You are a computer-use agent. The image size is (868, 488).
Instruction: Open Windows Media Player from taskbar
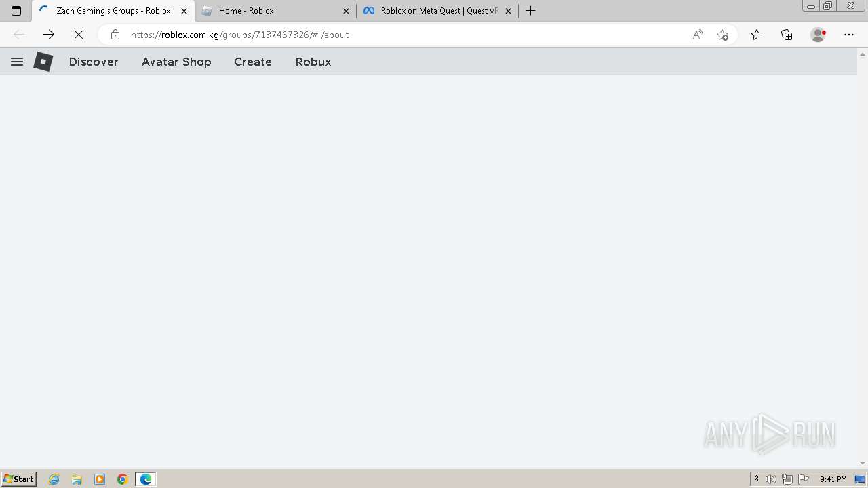(100, 479)
